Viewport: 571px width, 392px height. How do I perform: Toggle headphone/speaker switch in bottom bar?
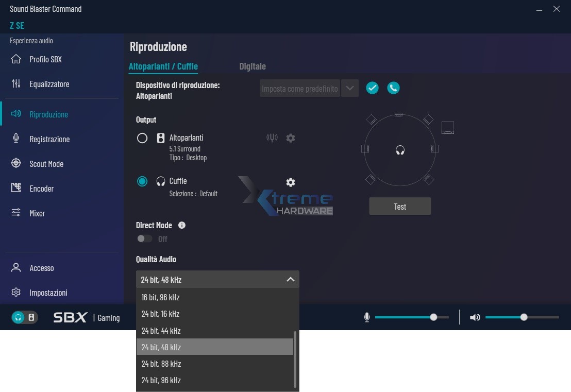point(24,317)
